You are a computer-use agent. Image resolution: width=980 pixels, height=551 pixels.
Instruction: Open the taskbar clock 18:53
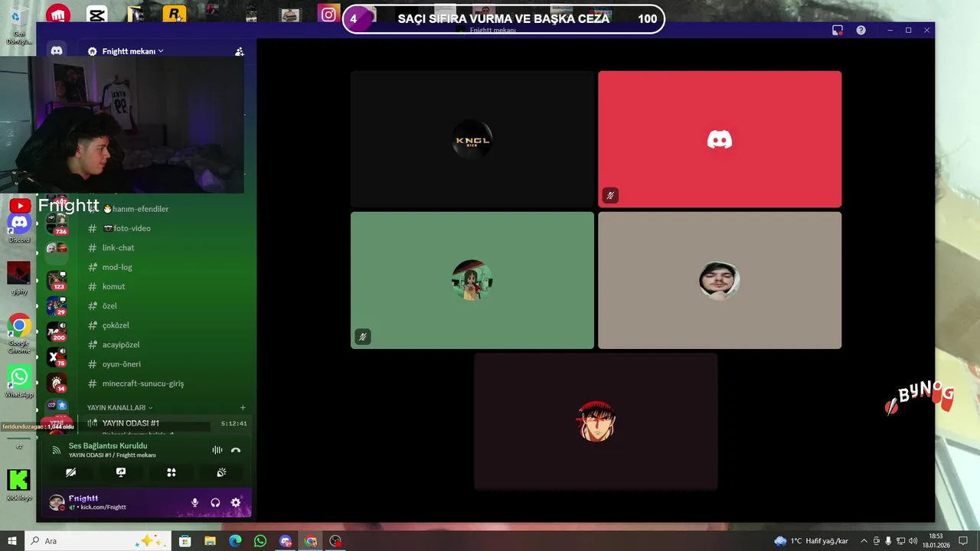936,541
